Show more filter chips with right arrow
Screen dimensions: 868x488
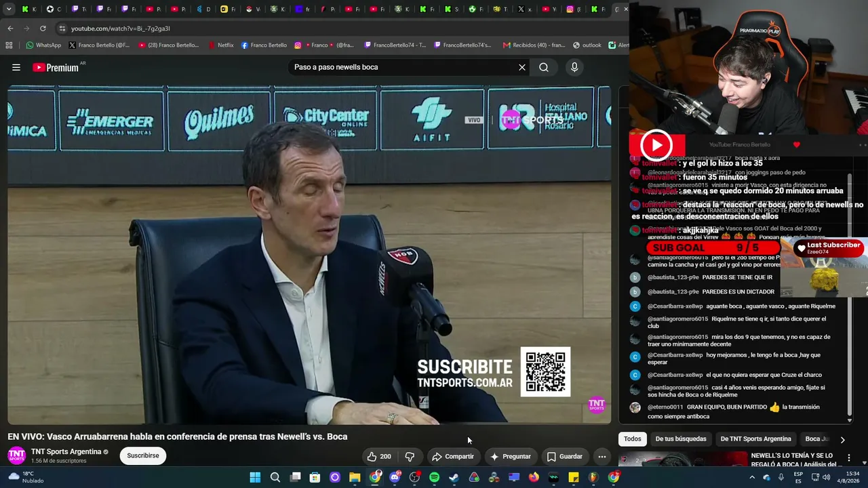(842, 439)
